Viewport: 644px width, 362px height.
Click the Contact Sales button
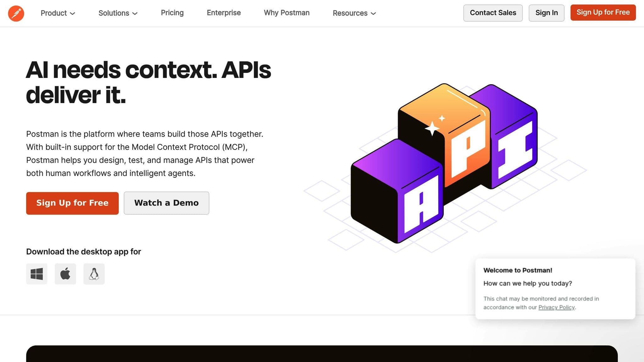point(493,13)
